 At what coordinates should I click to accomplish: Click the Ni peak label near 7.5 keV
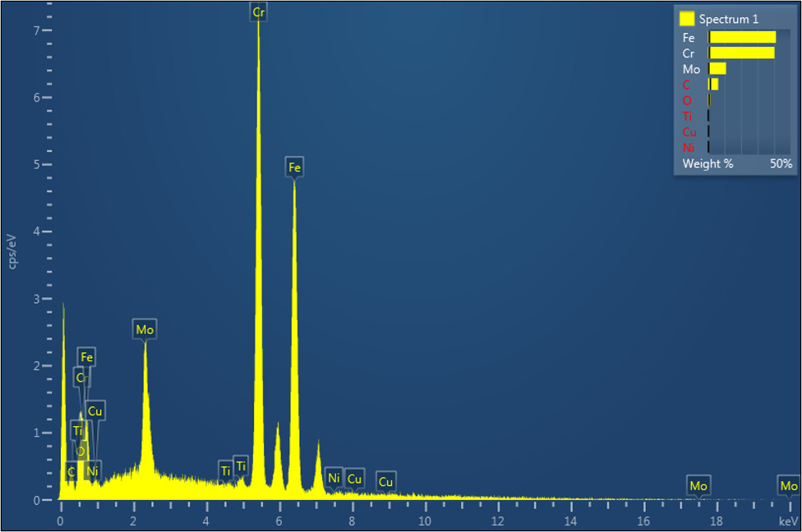click(334, 478)
